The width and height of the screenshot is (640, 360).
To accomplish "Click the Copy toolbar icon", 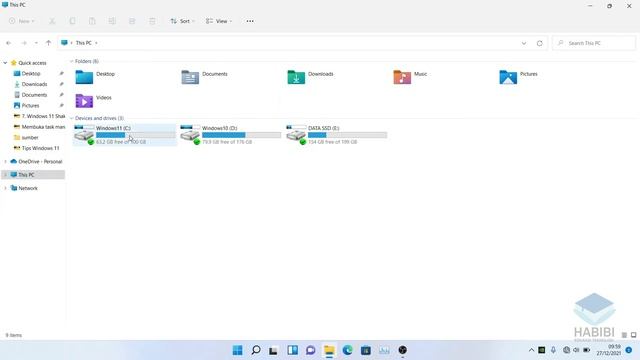I will click(x=72, y=21).
